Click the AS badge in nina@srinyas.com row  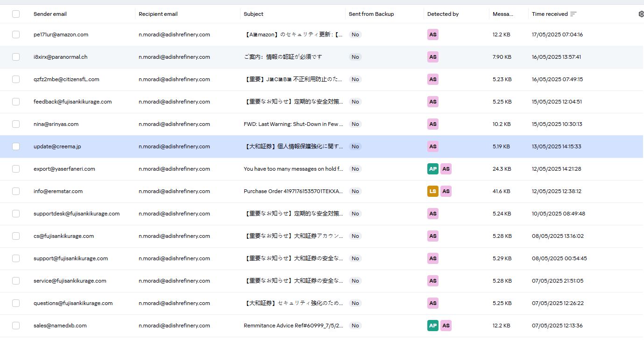coord(432,124)
